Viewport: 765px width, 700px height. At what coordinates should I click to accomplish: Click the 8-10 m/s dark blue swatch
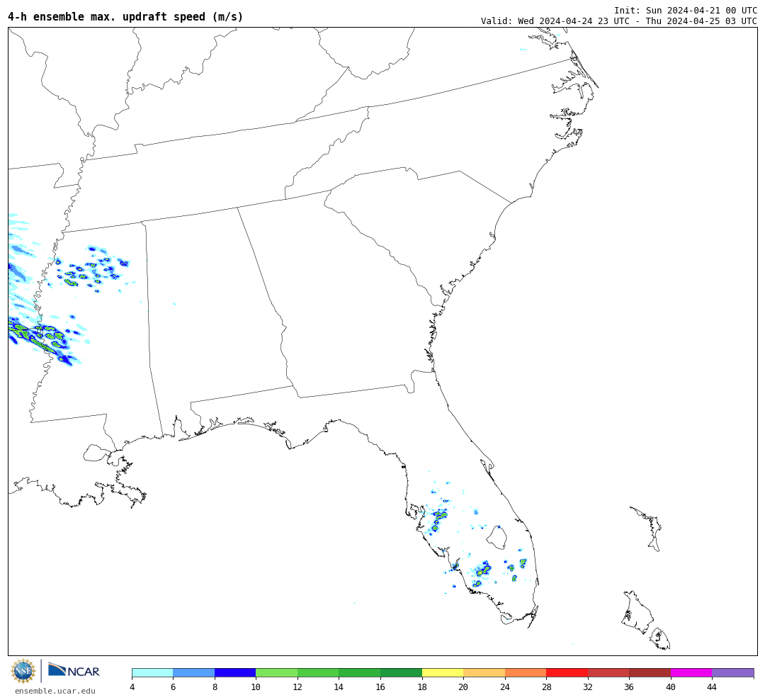pyautogui.click(x=235, y=673)
